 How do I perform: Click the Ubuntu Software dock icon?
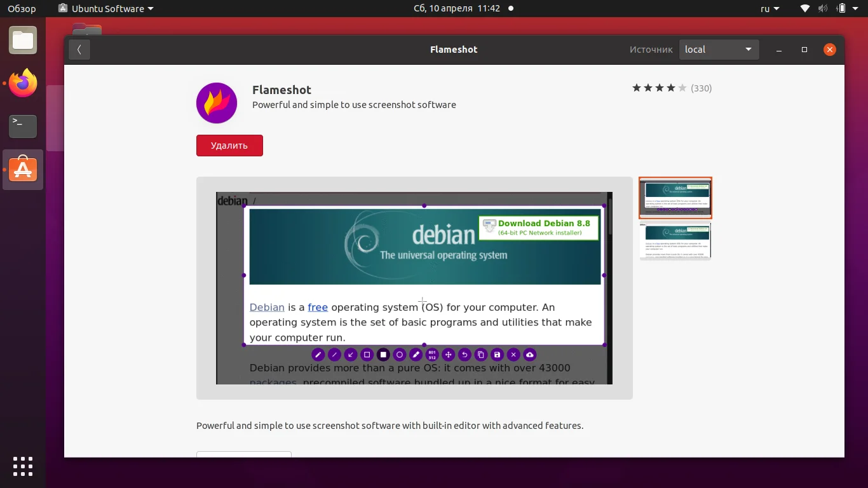click(x=23, y=170)
